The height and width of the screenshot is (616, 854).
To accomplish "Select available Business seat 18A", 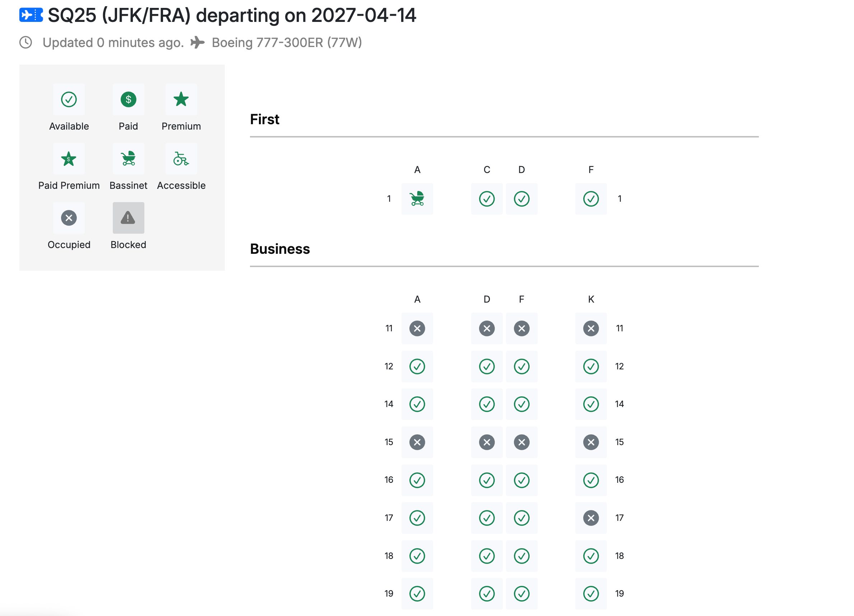I will click(x=417, y=556).
